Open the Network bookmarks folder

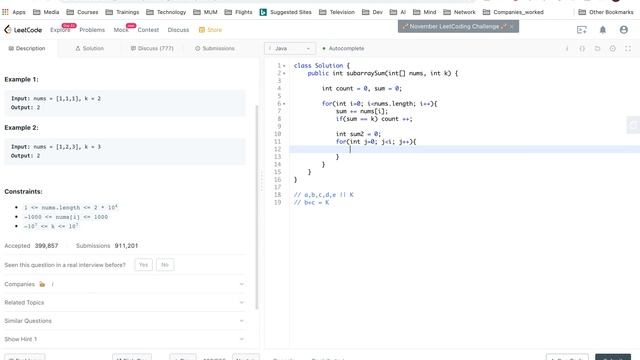pos(459,12)
